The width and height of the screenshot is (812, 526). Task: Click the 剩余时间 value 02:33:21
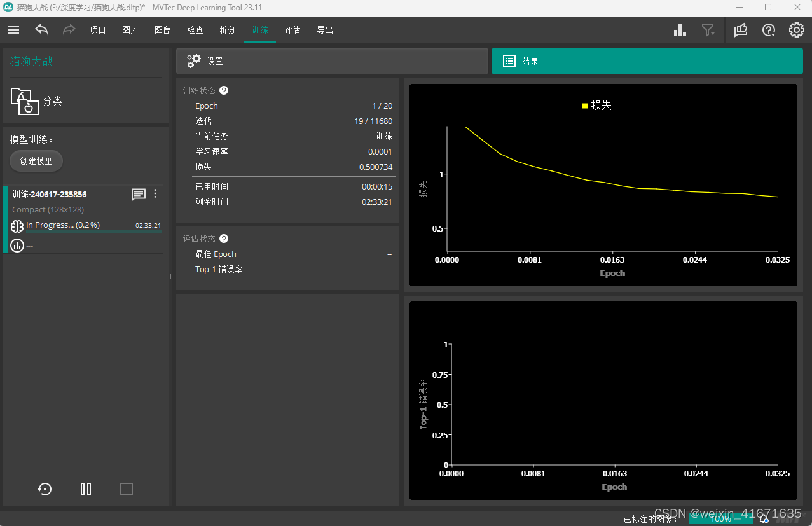tap(377, 202)
